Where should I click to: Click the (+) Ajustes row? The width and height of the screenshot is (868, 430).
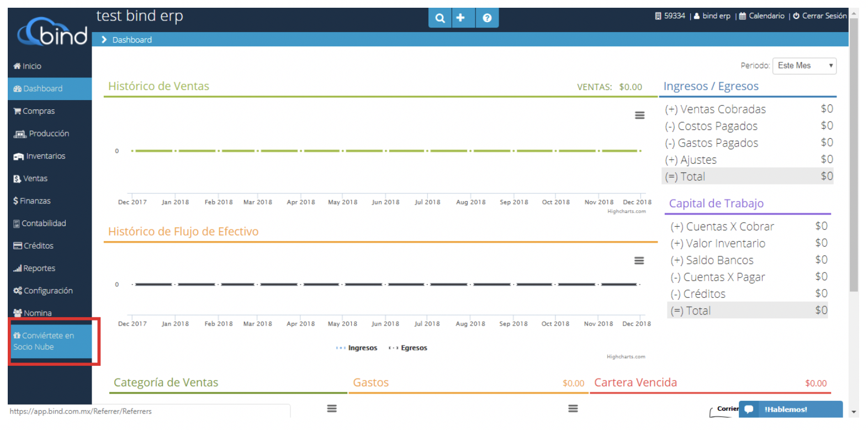(748, 160)
